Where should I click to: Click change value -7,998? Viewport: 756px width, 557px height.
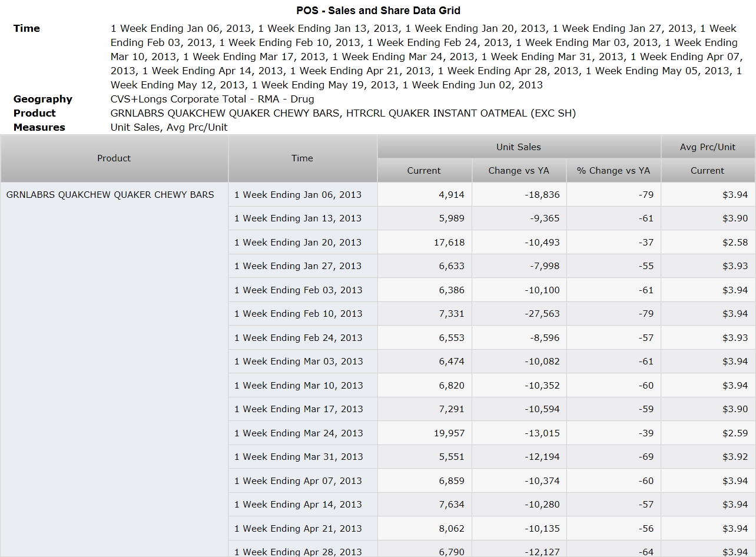[545, 266]
